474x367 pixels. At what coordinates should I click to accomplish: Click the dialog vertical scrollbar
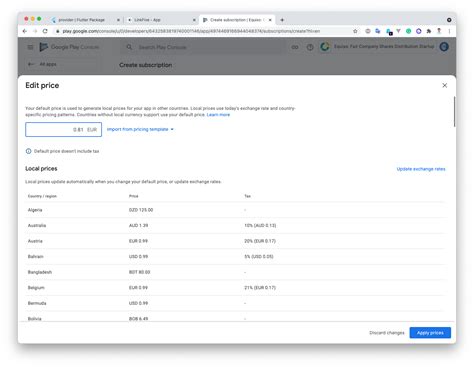[x=454, y=112]
